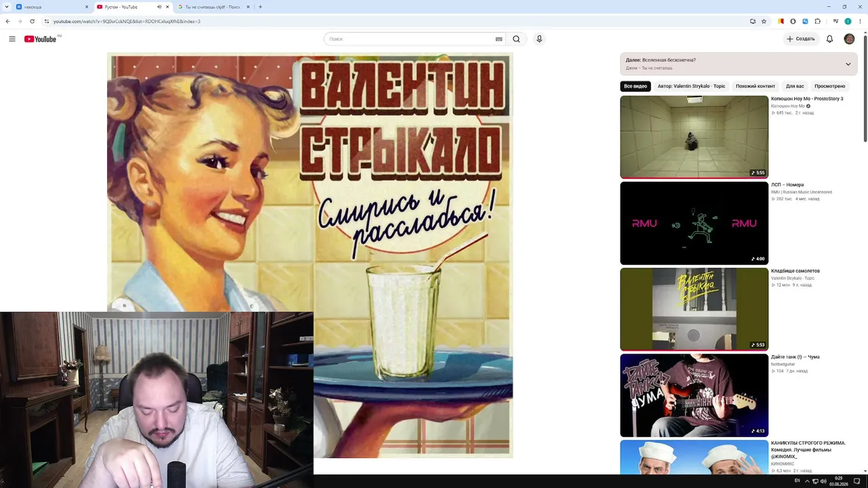Open the blue translate extension

[805, 21]
